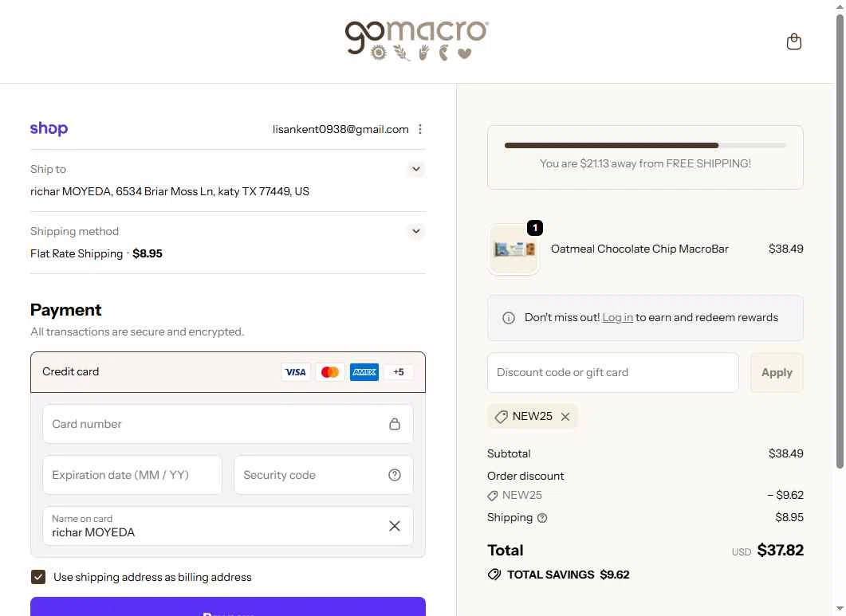Expand the Ship to section
846x616 pixels.
tap(416, 169)
